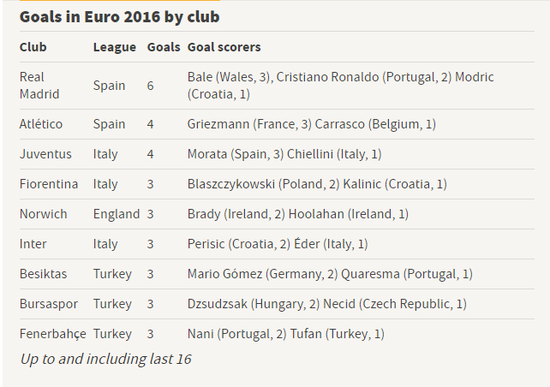The width and height of the screenshot is (550, 387).
Task: Click the Morata and Chiellini scorers text
Action: (284, 154)
